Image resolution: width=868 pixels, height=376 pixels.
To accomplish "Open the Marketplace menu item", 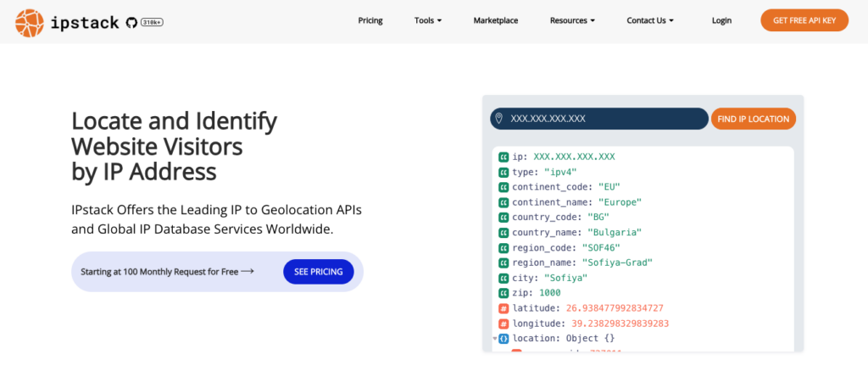I will (x=496, y=20).
